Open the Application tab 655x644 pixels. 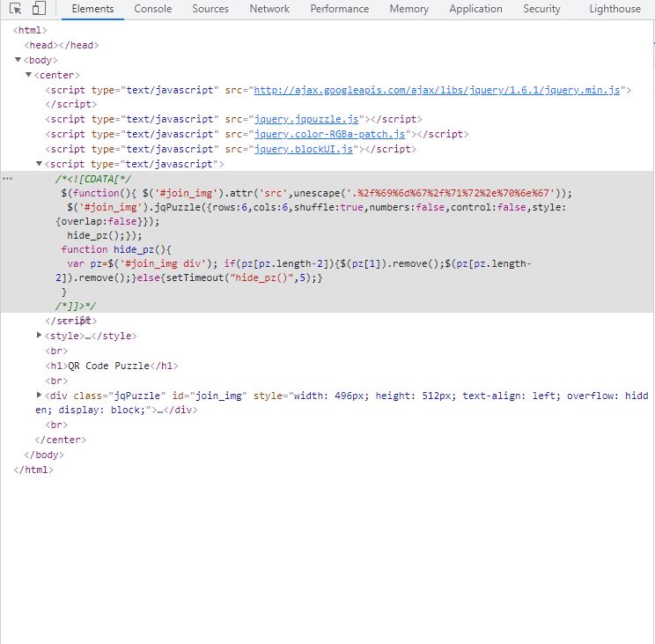pyautogui.click(x=475, y=9)
